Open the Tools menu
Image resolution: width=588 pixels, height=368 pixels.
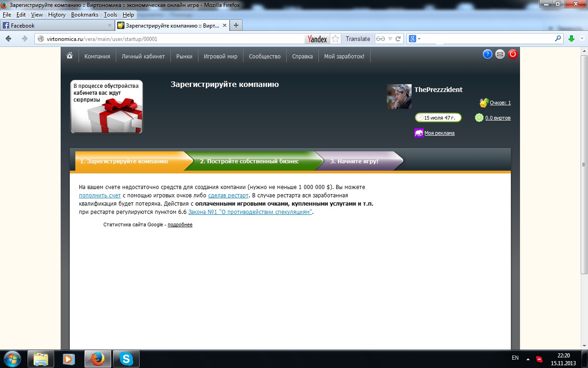[x=110, y=15]
